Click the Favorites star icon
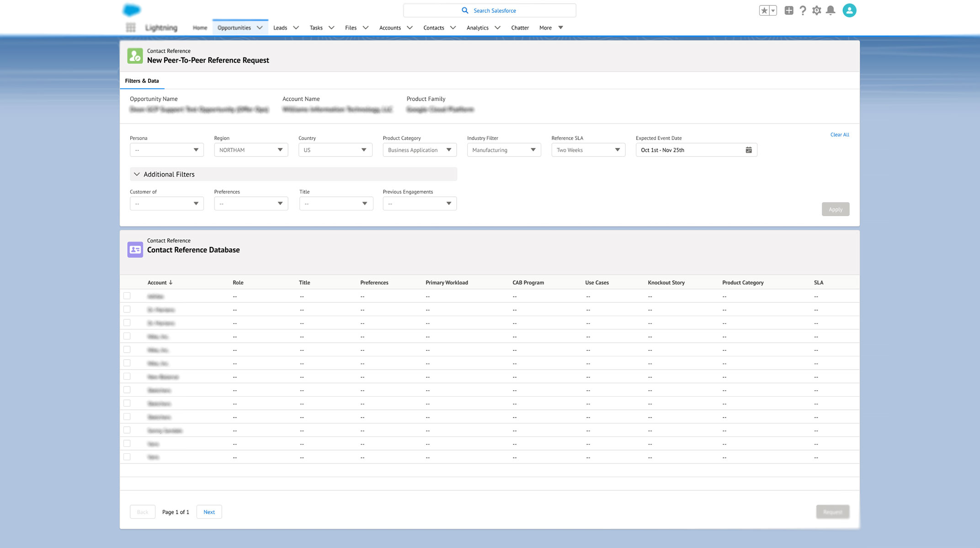This screenshot has width=980, height=548. [764, 11]
